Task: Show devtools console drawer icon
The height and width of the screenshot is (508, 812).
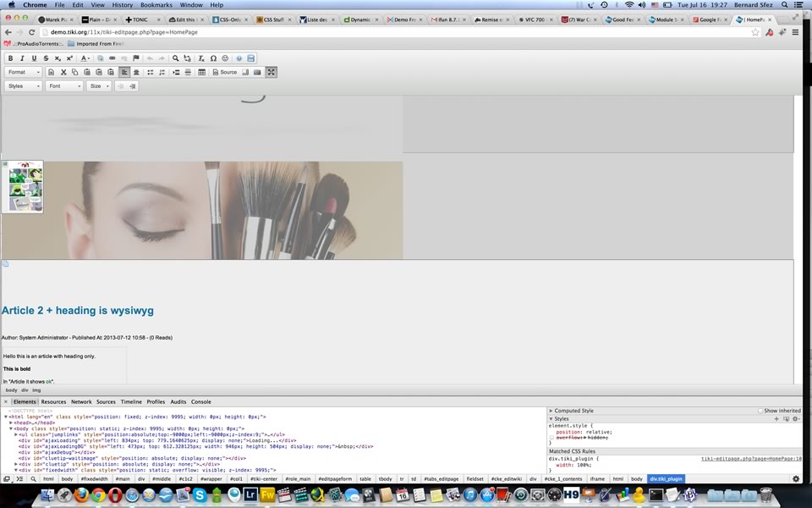Action: 19,479
